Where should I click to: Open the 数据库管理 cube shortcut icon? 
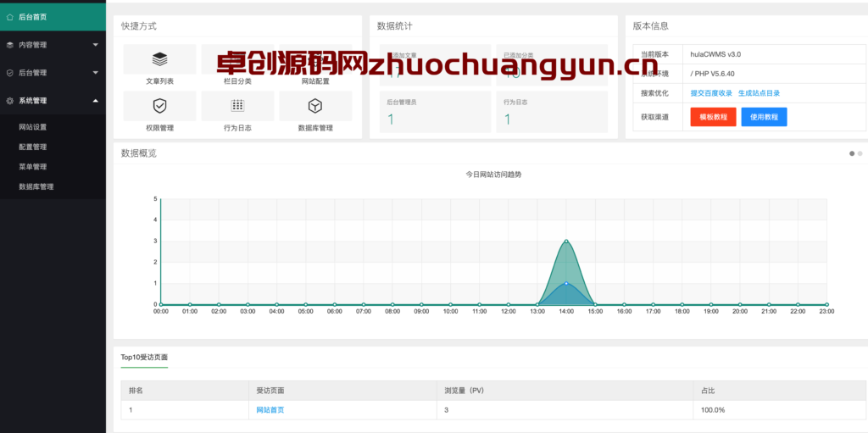[x=315, y=106]
